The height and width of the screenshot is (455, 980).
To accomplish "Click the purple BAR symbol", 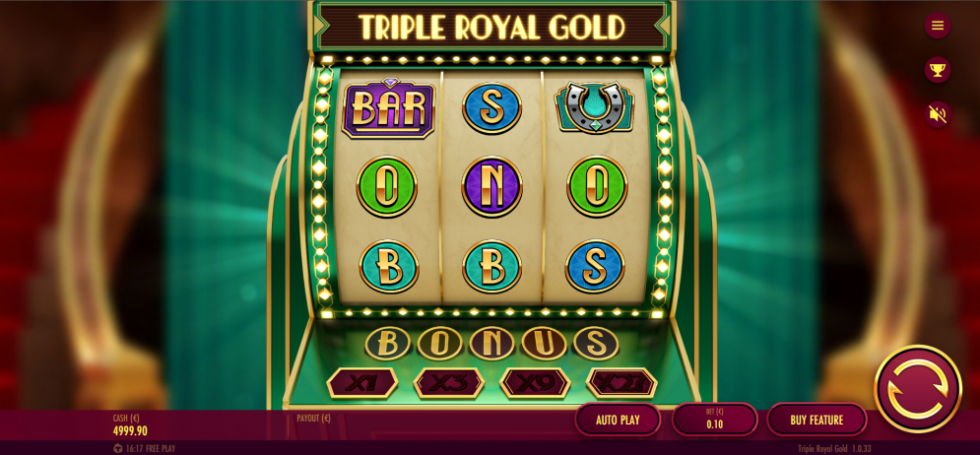I will click(x=388, y=108).
